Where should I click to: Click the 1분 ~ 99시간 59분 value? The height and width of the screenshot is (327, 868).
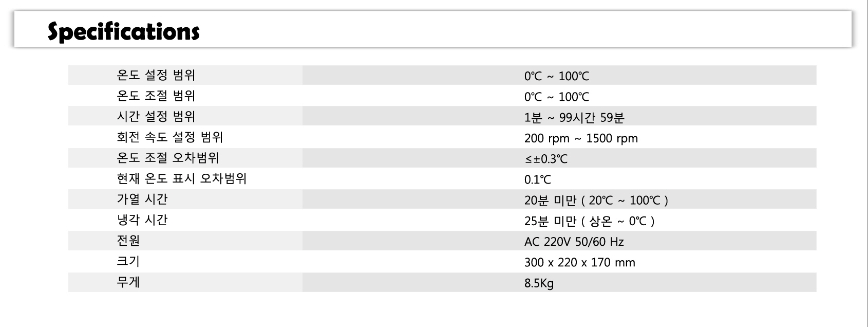(574, 118)
